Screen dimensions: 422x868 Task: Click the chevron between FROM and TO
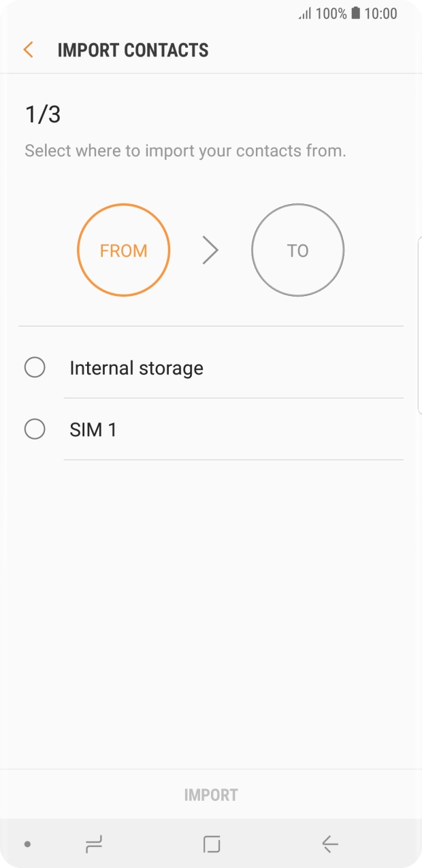point(210,251)
